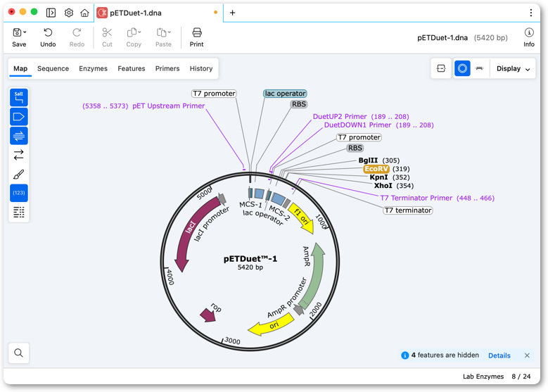Select the KpnI (352) site label
The width and height of the screenshot is (548, 392).
[390, 177]
